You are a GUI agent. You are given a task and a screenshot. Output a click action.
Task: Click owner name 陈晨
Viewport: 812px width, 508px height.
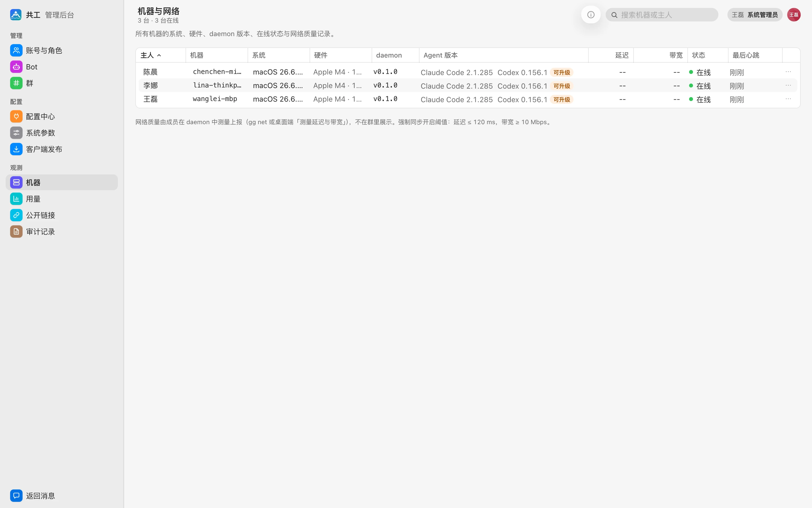150,72
